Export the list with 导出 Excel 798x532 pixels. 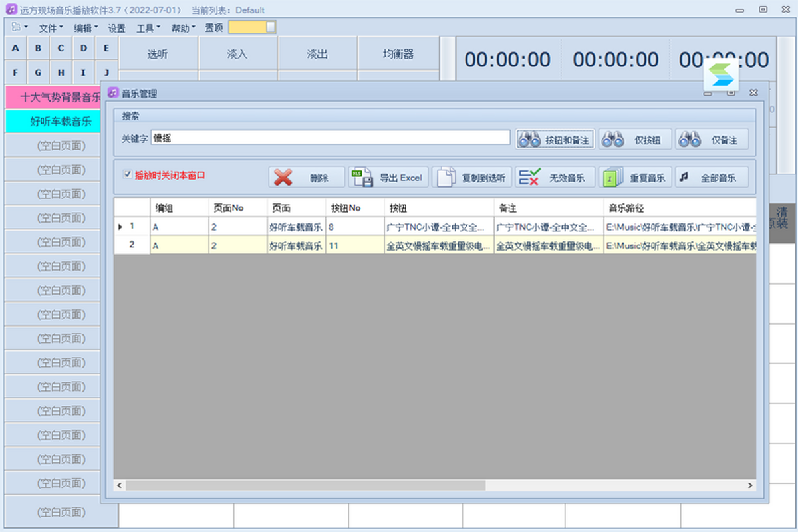pyautogui.click(x=389, y=178)
